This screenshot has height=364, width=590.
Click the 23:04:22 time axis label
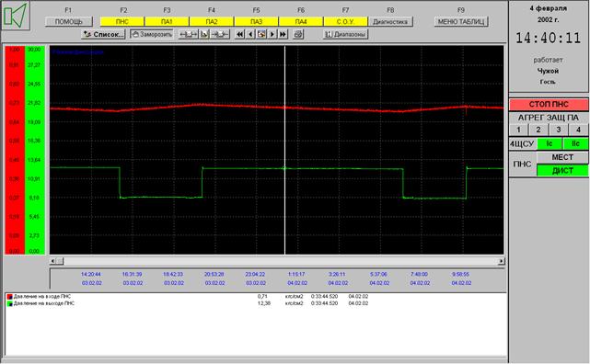255,274
